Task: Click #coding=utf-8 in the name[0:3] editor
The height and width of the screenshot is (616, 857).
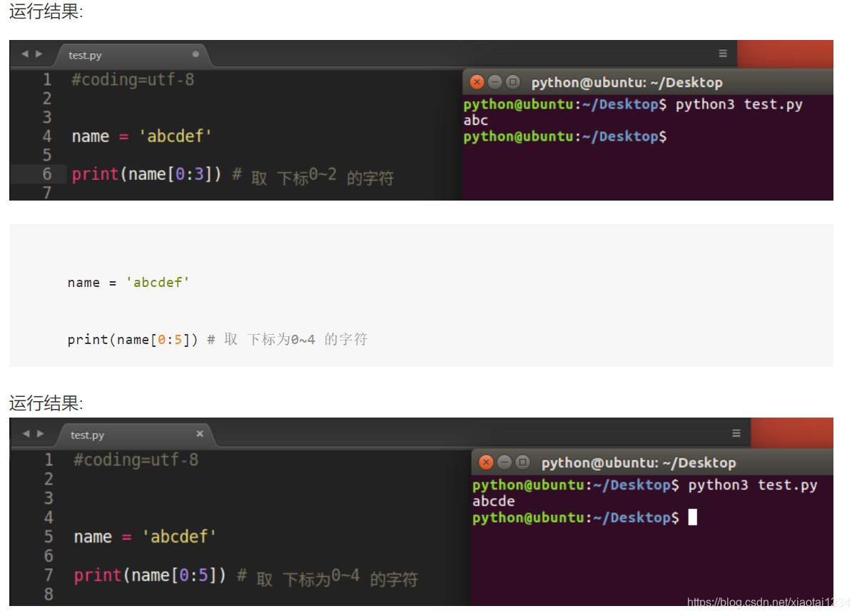Action: point(133,80)
